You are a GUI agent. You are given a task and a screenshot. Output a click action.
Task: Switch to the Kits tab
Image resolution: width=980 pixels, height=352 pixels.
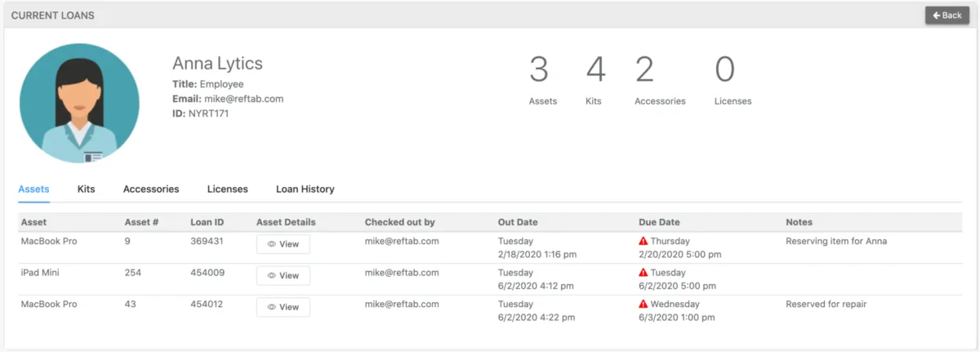click(x=86, y=189)
